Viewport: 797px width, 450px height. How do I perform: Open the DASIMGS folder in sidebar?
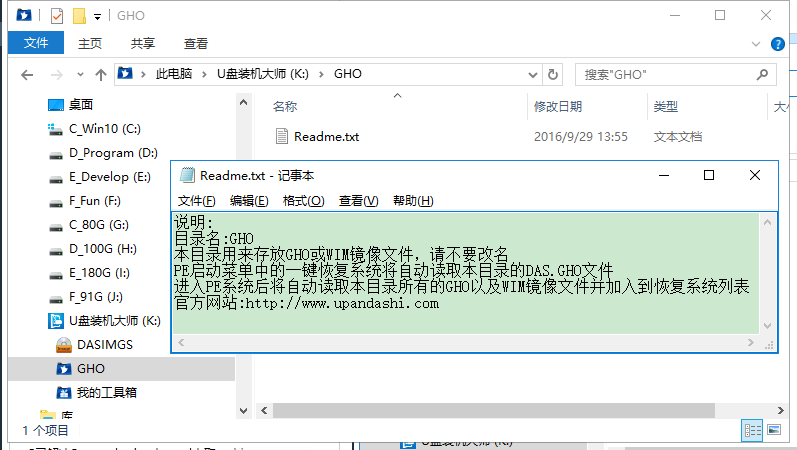tap(105, 344)
